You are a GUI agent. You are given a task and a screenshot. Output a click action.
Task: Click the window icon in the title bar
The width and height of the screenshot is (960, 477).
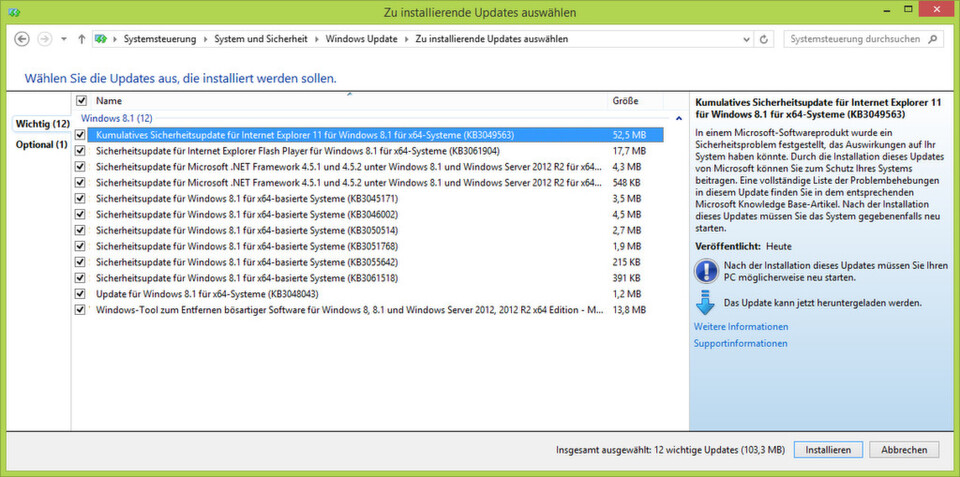click(x=15, y=12)
